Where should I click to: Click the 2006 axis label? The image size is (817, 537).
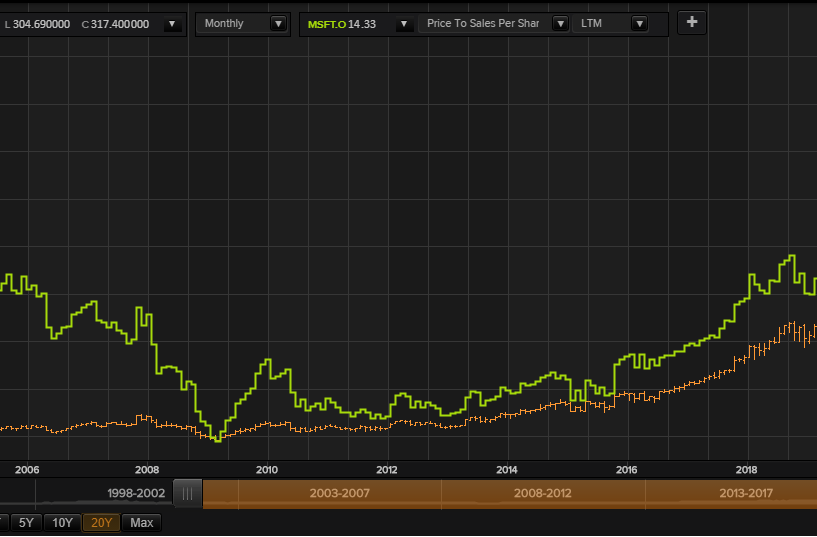tap(27, 470)
